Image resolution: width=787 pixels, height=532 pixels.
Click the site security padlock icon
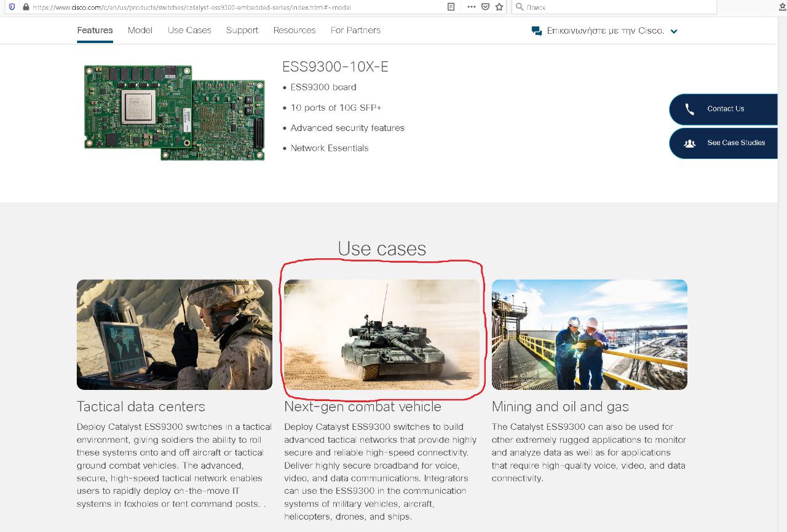26,7
